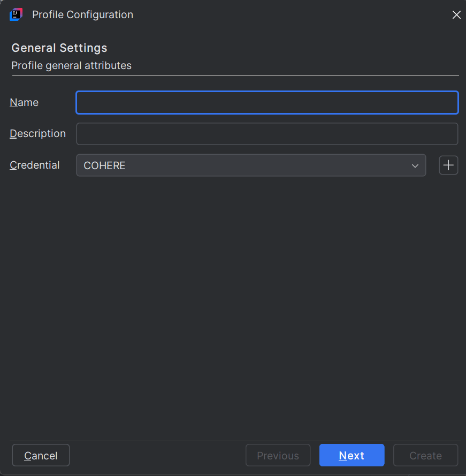
Task: Click the disabled Previous button
Action: pyautogui.click(x=278, y=455)
